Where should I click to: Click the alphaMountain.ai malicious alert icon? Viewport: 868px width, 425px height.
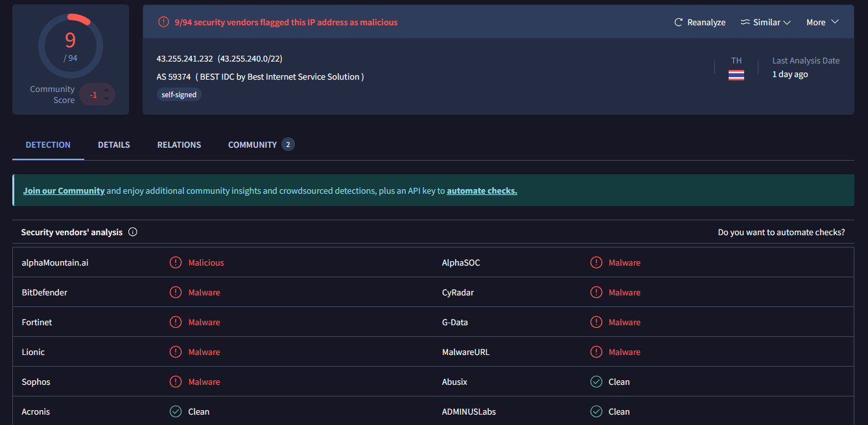pos(176,262)
